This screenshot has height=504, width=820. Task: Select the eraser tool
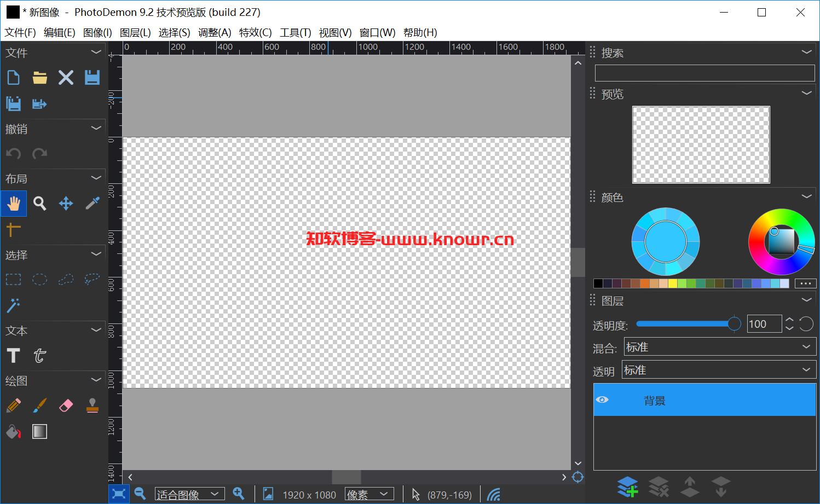(66, 405)
